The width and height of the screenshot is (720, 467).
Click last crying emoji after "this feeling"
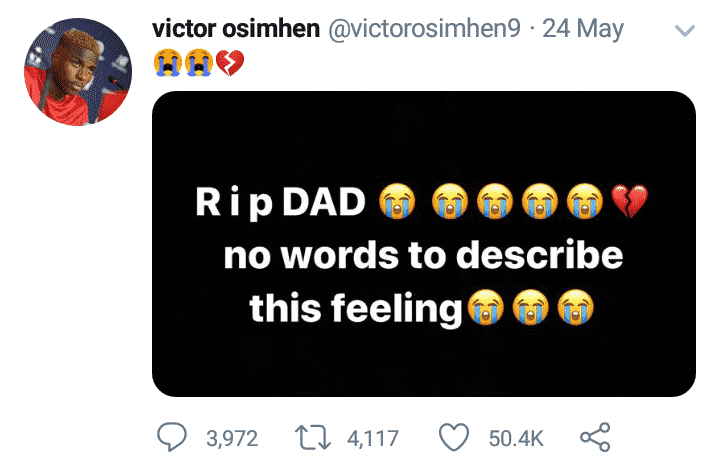click(575, 307)
